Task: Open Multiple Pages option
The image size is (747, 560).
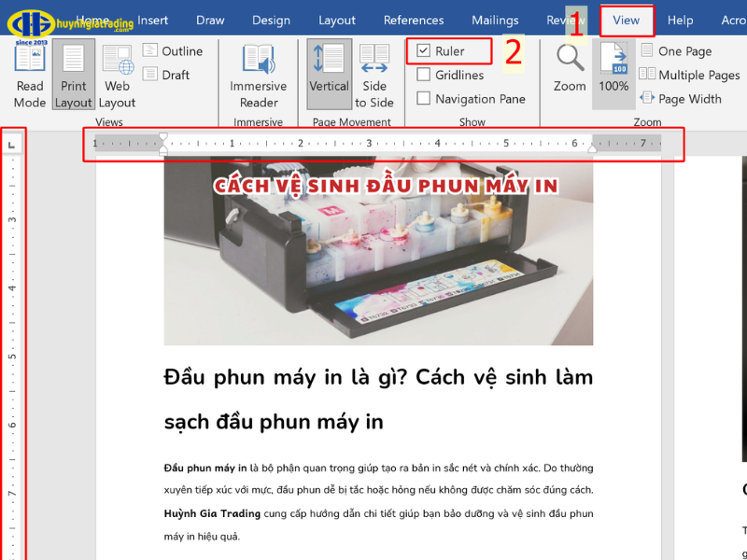Action: [x=689, y=75]
